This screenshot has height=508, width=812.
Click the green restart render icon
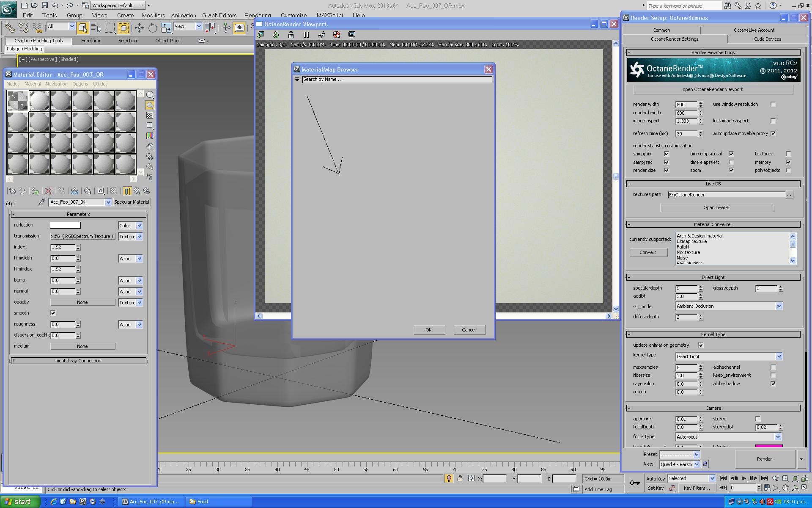pos(276,35)
